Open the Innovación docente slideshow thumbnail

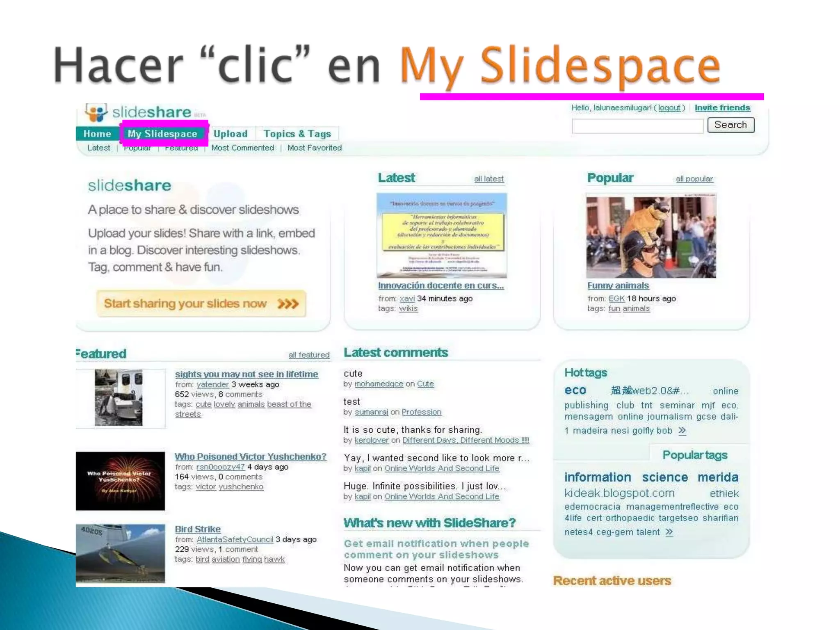pos(442,235)
